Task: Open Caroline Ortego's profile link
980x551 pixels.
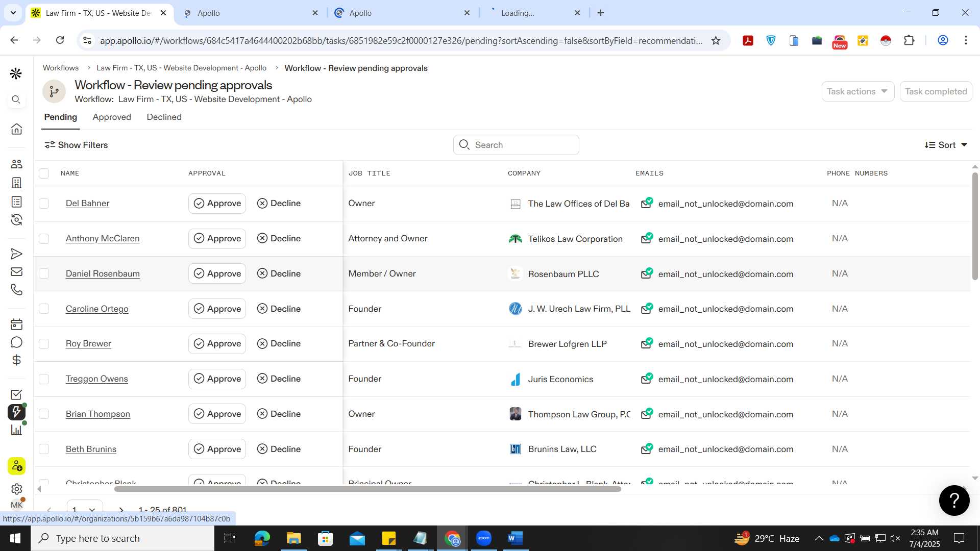Action: (97, 309)
